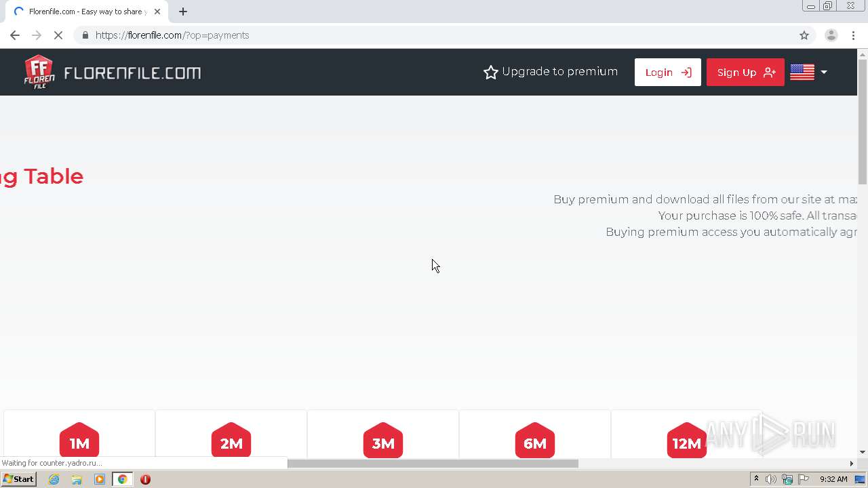Image resolution: width=868 pixels, height=488 pixels.
Task: Select the 2M premium plan badge
Action: [x=231, y=441]
